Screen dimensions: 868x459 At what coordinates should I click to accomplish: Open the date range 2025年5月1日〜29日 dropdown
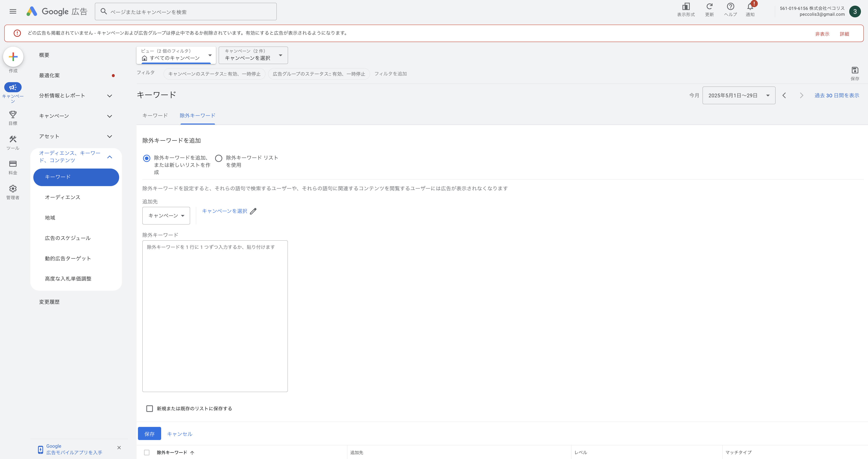(739, 95)
